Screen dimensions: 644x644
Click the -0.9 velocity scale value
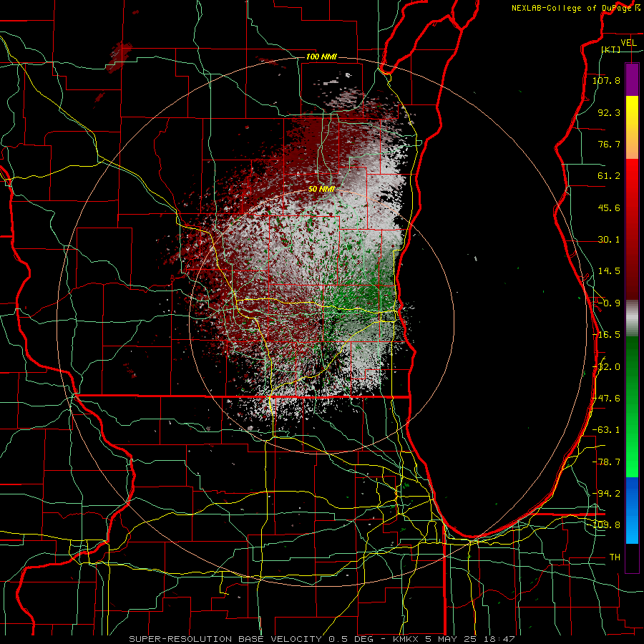tap(609, 303)
